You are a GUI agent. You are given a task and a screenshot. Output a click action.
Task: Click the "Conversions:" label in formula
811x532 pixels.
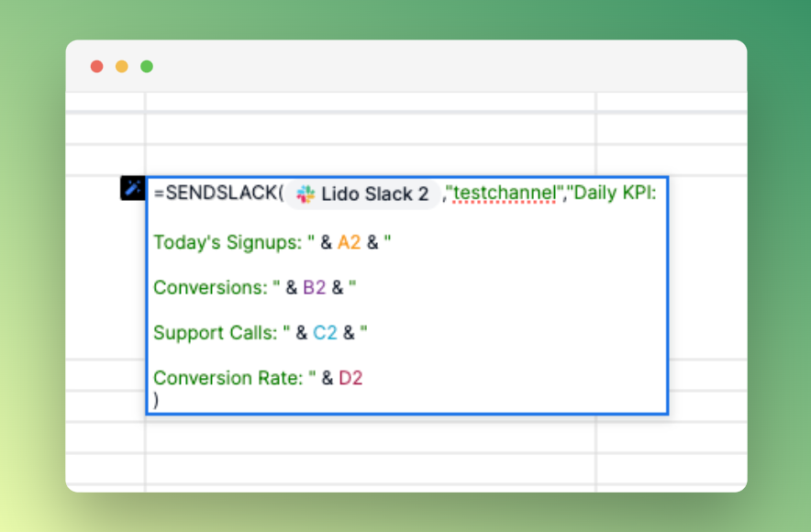coord(211,287)
